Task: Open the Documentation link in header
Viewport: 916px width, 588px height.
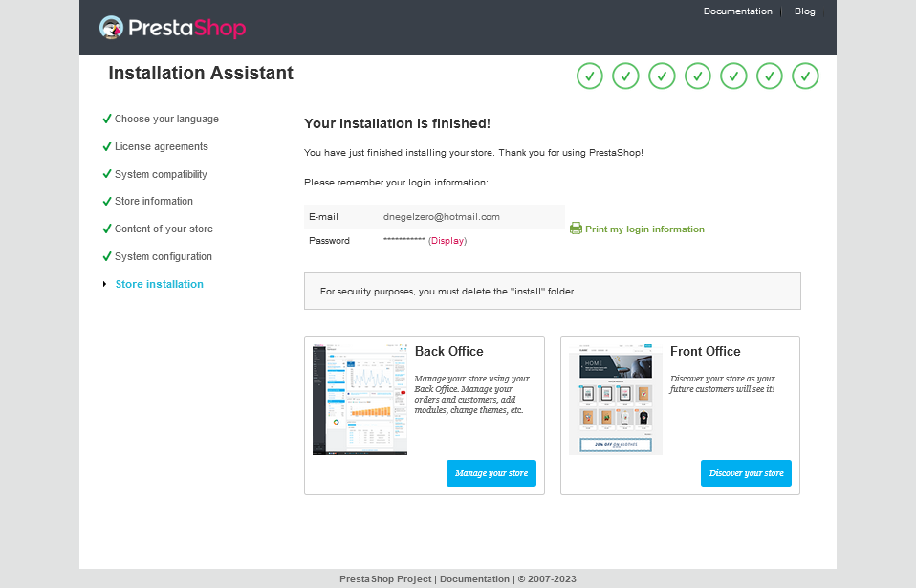Action: [x=737, y=11]
